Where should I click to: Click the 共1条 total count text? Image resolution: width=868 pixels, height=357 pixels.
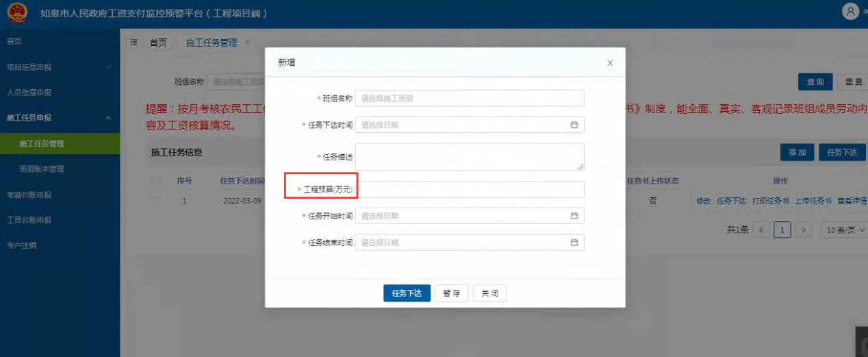[x=737, y=230]
